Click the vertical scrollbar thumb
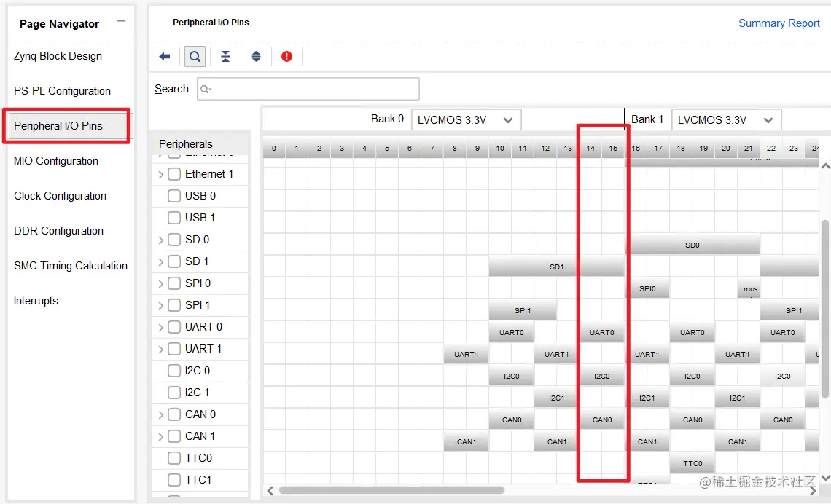The width and height of the screenshot is (831, 504). tap(825, 310)
